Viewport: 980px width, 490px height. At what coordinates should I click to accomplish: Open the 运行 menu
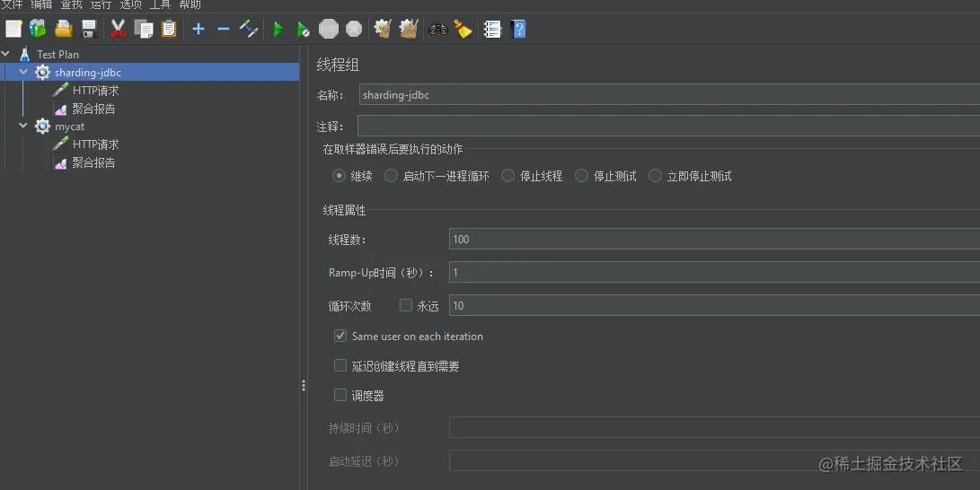(101, 5)
